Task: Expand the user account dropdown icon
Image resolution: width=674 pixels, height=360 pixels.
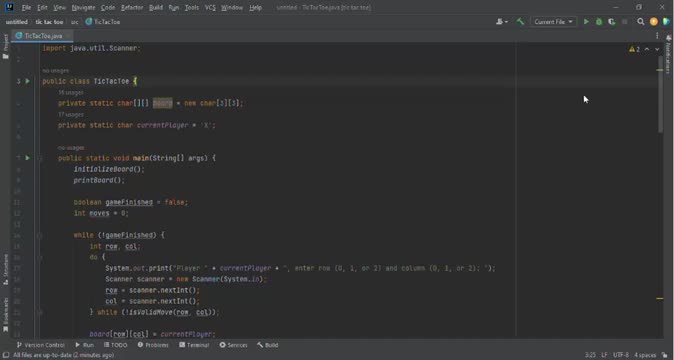Action: click(502, 21)
